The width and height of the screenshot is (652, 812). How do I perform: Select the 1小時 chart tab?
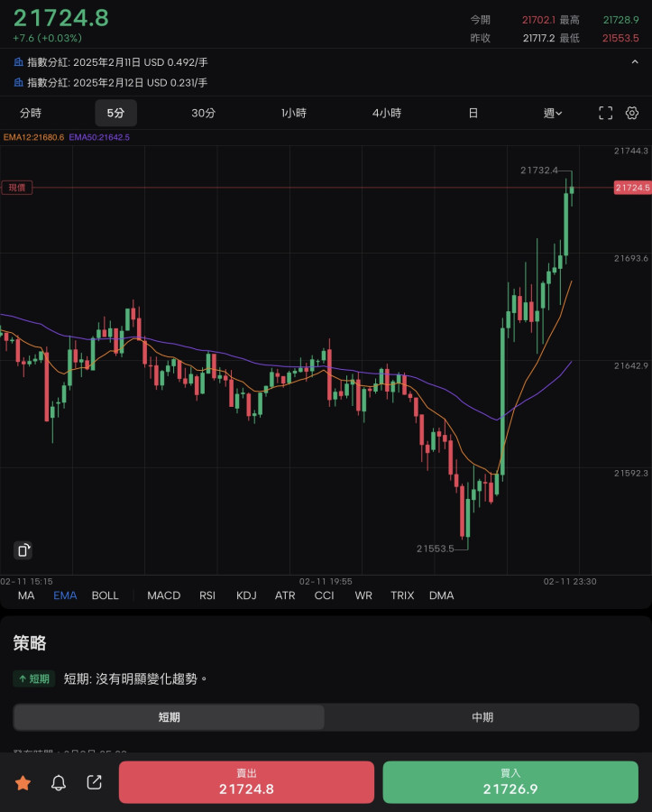(294, 113)
